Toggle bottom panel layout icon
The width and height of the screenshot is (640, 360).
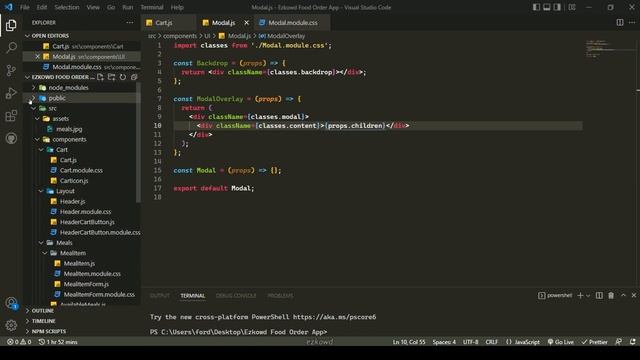(x=547, y=7)
